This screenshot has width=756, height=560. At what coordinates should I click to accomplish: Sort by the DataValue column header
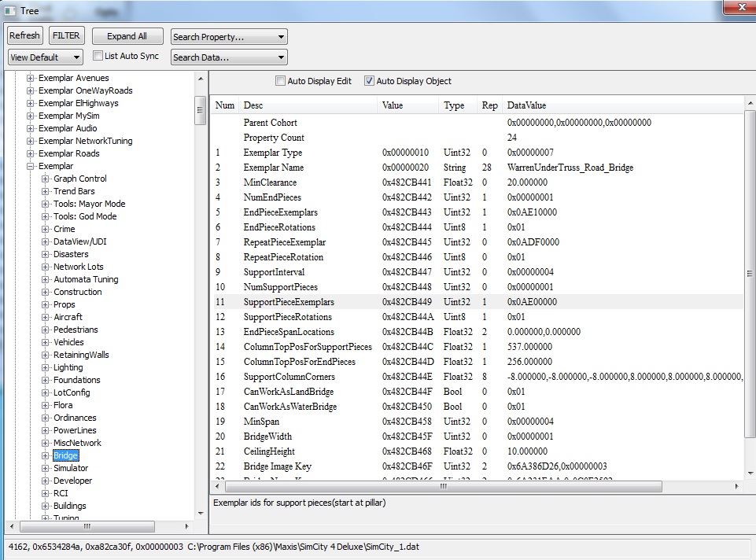pyautogui.click(x=623, y=105)
